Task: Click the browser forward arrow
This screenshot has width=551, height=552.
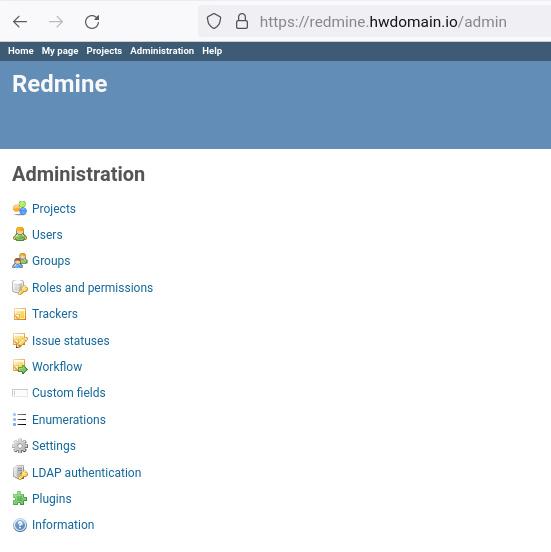Action: [x=56, y=22]
